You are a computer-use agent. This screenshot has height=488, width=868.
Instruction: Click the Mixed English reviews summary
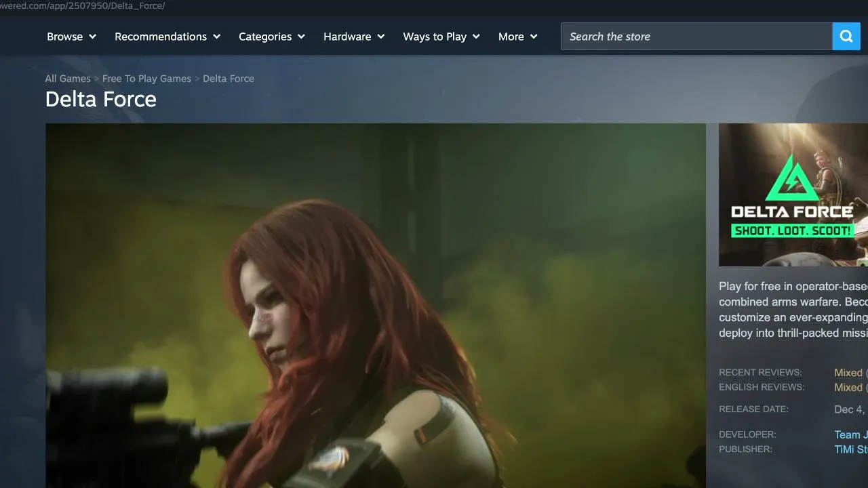point(848,388)
